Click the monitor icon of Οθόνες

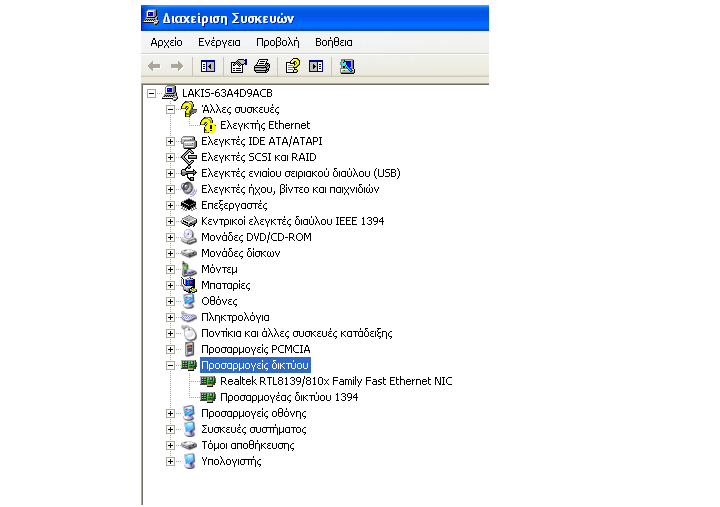tap(189, 301)
